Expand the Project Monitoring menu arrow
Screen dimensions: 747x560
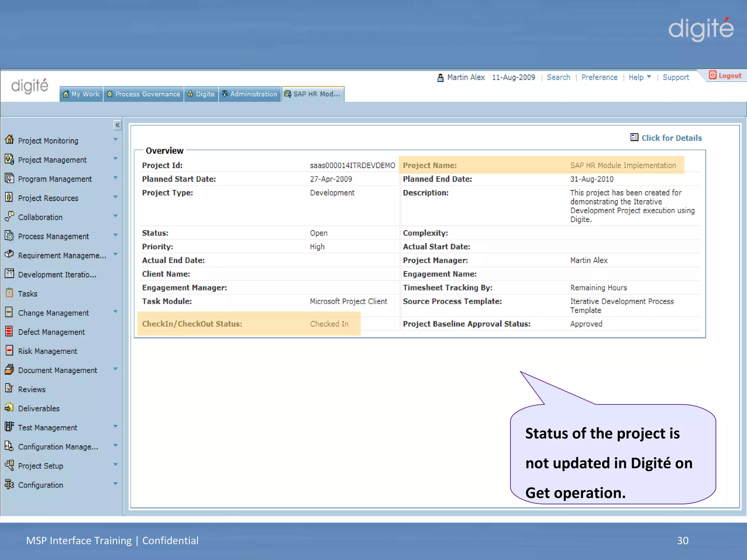(x=115, y=140)
